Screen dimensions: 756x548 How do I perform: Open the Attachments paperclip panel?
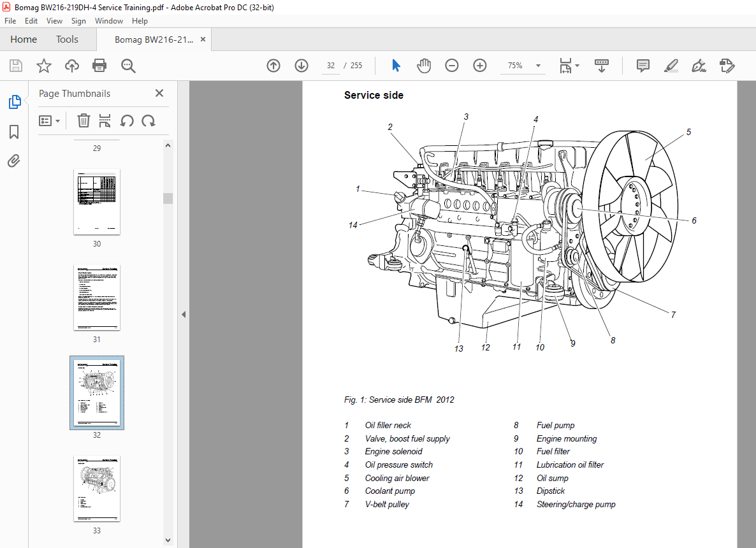[14, 161]
